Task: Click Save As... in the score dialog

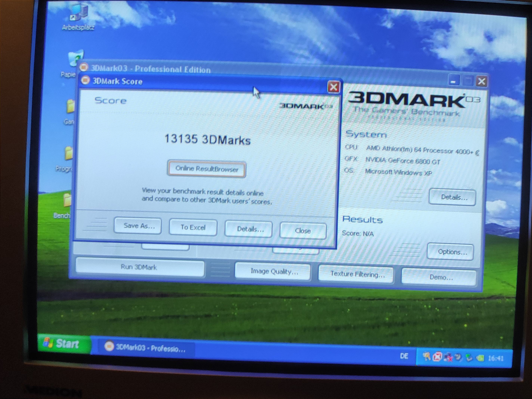Action: [138, 226]
